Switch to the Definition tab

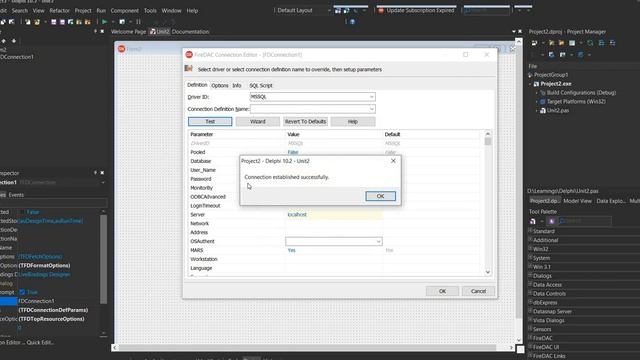coord(197,85)
